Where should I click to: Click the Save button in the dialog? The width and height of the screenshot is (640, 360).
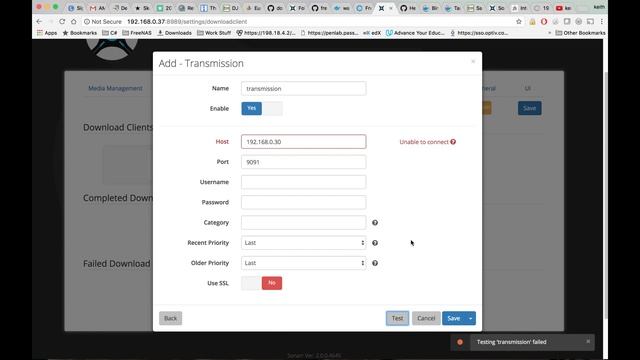(454, 318)
